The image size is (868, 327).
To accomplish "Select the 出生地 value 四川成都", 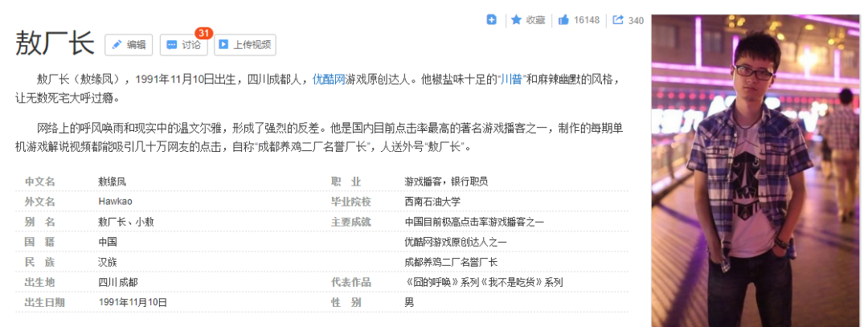I will 118,282.
